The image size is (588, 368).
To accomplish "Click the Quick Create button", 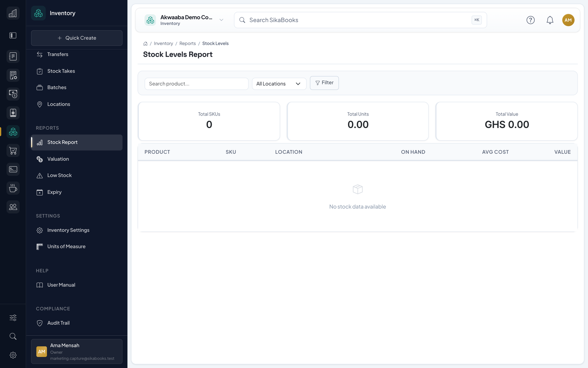I will tap(76, 38).
